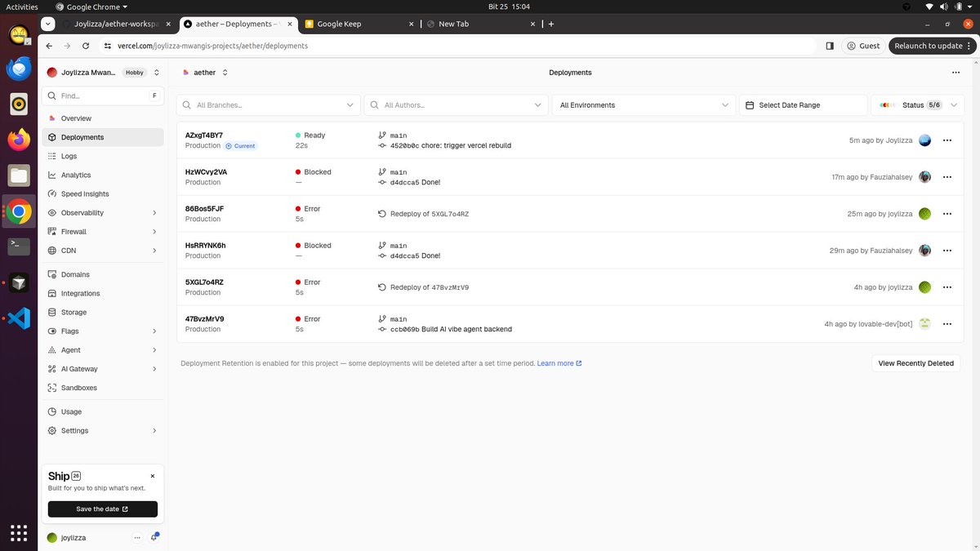Open options menu for AZxgT4BY7 deployment
980x551 pixels.
click(947, 140)
